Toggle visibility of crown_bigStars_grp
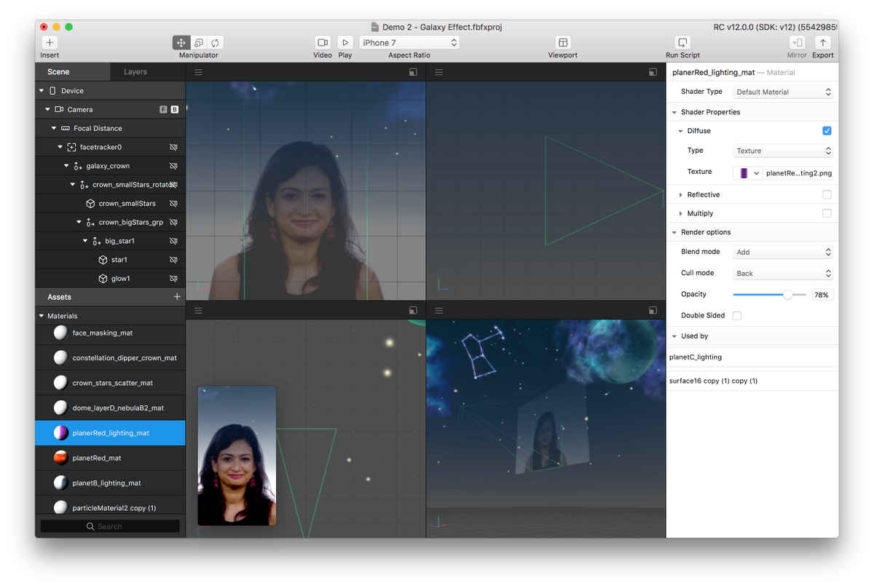 pyautogui.click(x=173, y=222)
